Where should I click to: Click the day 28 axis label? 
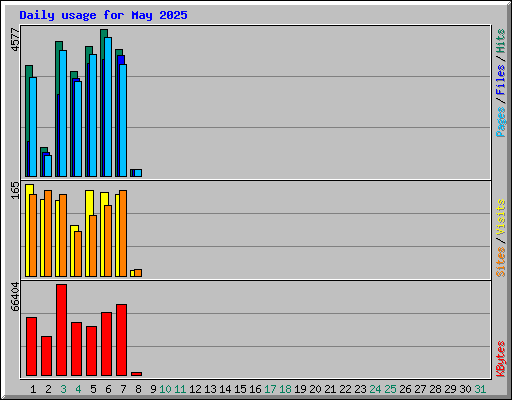[435, 389]
